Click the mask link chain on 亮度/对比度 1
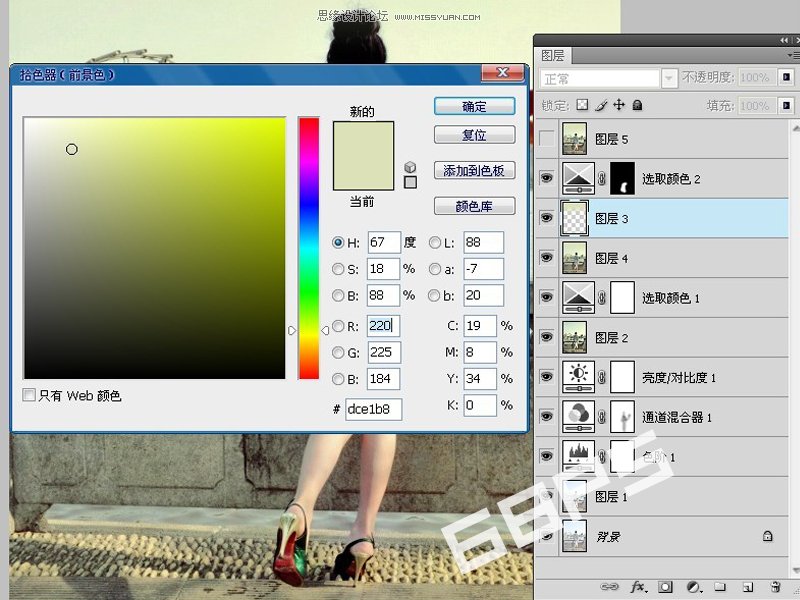Viewport: 800px width, 600px height. tap(602, 377)
